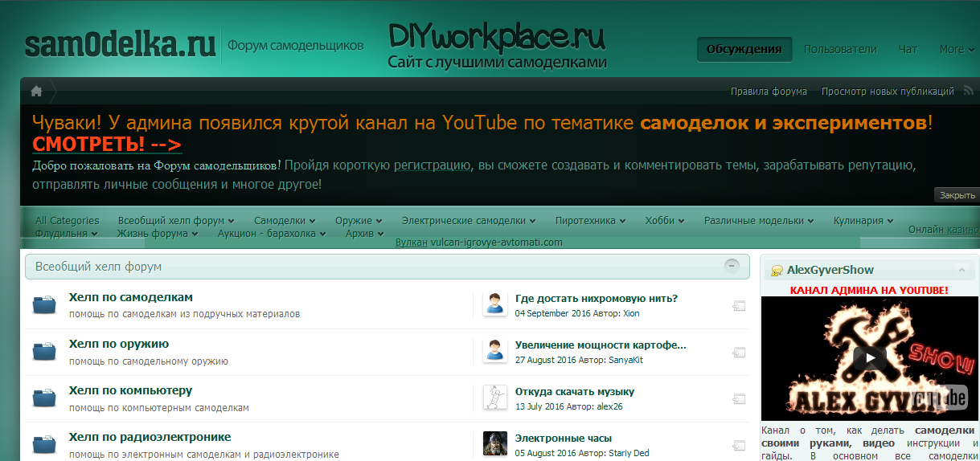Screen dimensions: 980x461
Task: Open Хелп по радиоэлектронике forum
Action: point(150,437)
